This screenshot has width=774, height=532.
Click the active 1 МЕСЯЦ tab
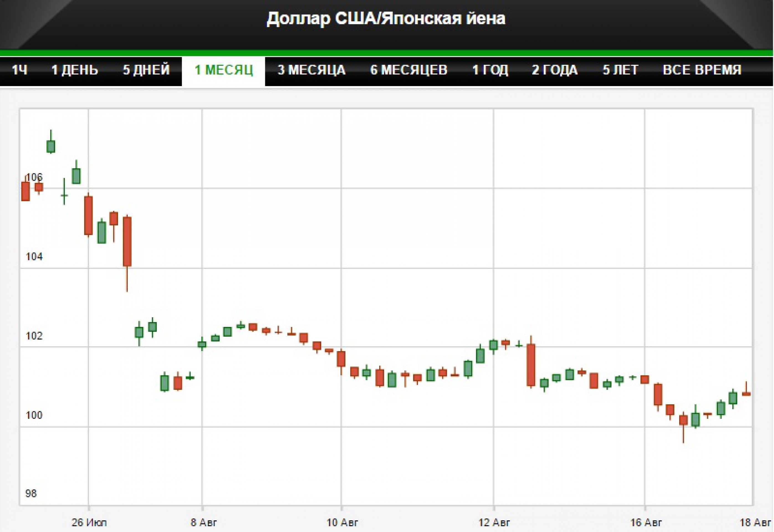point(224,70)
